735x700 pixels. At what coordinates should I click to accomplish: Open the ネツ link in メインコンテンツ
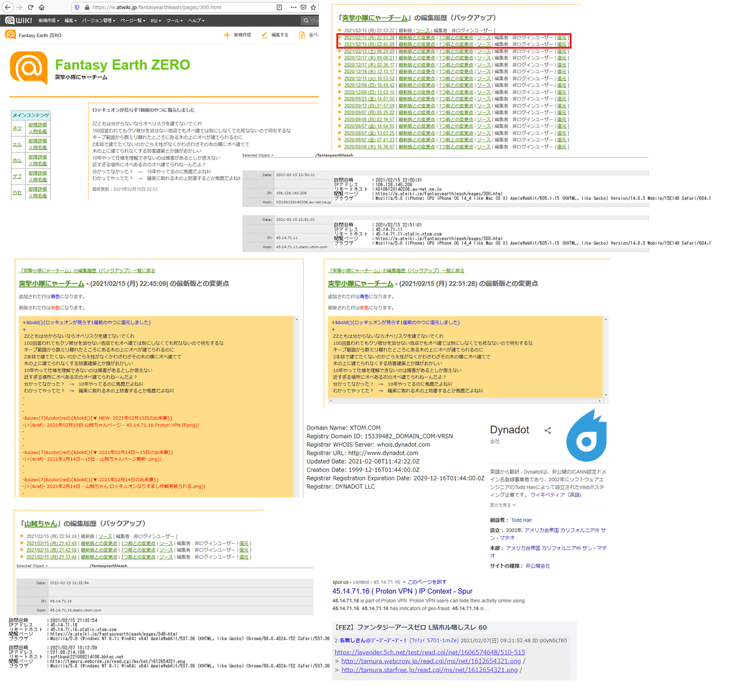[x=17, y=128]
